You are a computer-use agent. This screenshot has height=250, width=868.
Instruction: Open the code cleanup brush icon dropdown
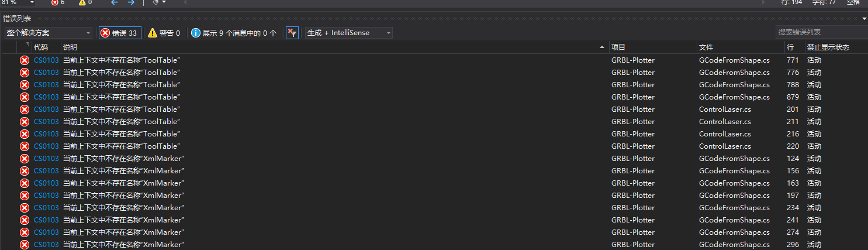(x=160, y=2)
